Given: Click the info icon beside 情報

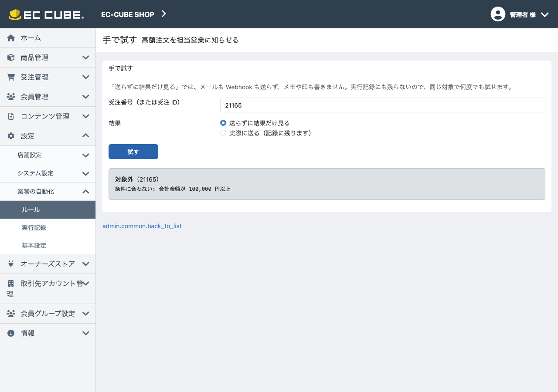Looking at the screenshot, I should (x=11, y=333).
